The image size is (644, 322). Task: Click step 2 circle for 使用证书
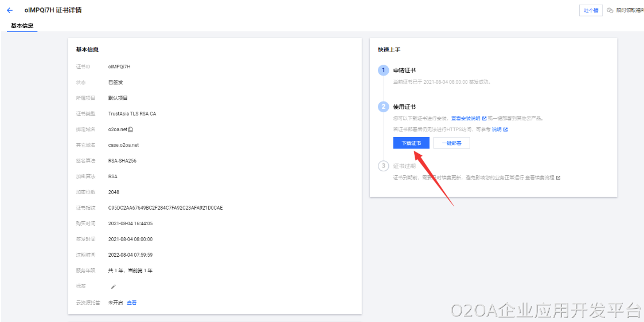click(x=383, y=107)
